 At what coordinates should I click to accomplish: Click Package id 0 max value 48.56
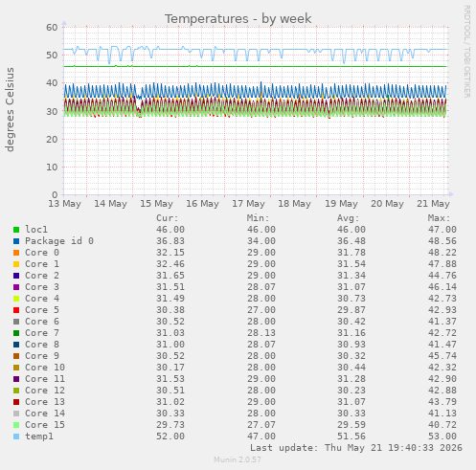tap(442, 241)
